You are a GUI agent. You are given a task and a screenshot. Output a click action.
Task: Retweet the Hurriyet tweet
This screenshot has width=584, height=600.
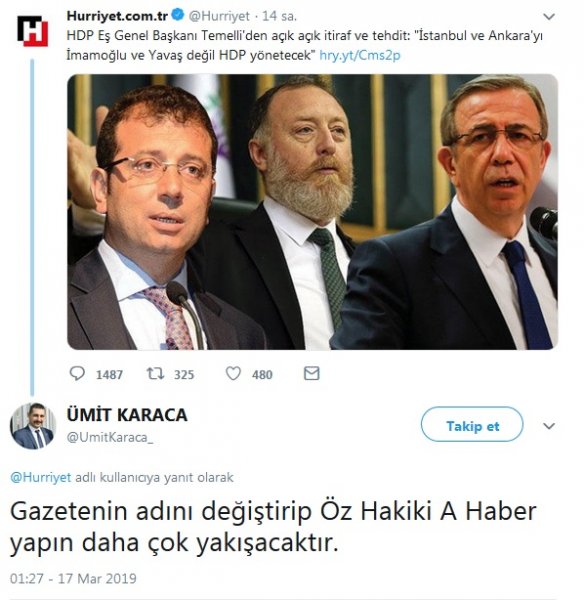[x=155, y=373]
